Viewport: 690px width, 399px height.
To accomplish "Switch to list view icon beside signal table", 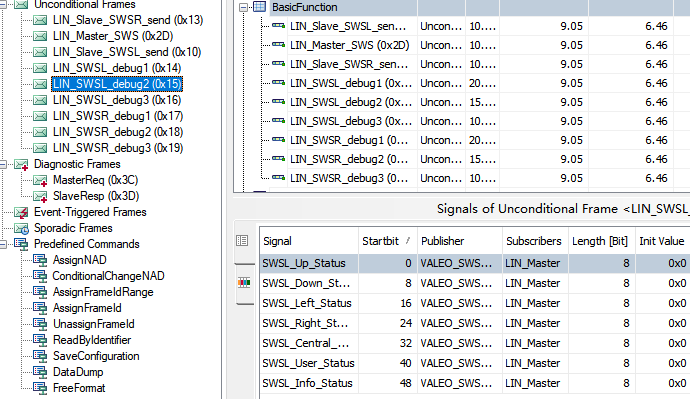I will 242,241.
